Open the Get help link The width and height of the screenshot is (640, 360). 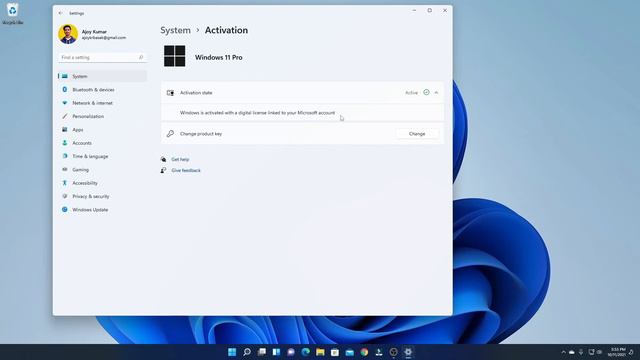click(x=180, y=159)
